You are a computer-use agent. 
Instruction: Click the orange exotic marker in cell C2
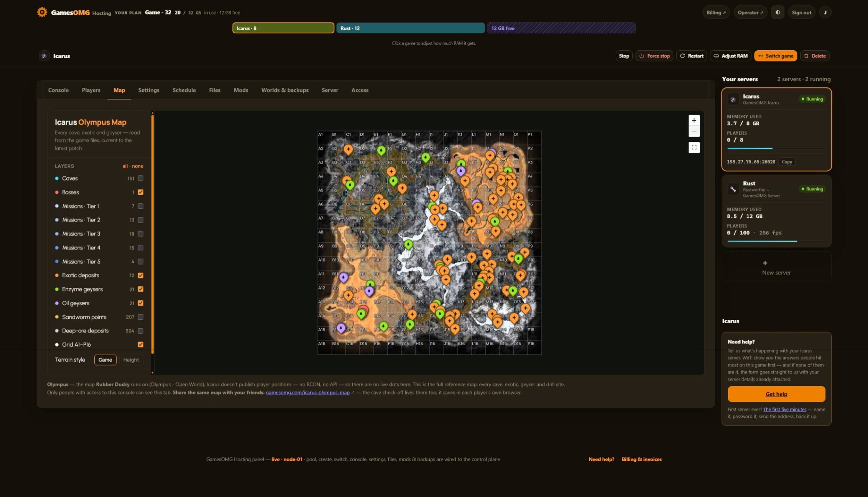(348, 149)
